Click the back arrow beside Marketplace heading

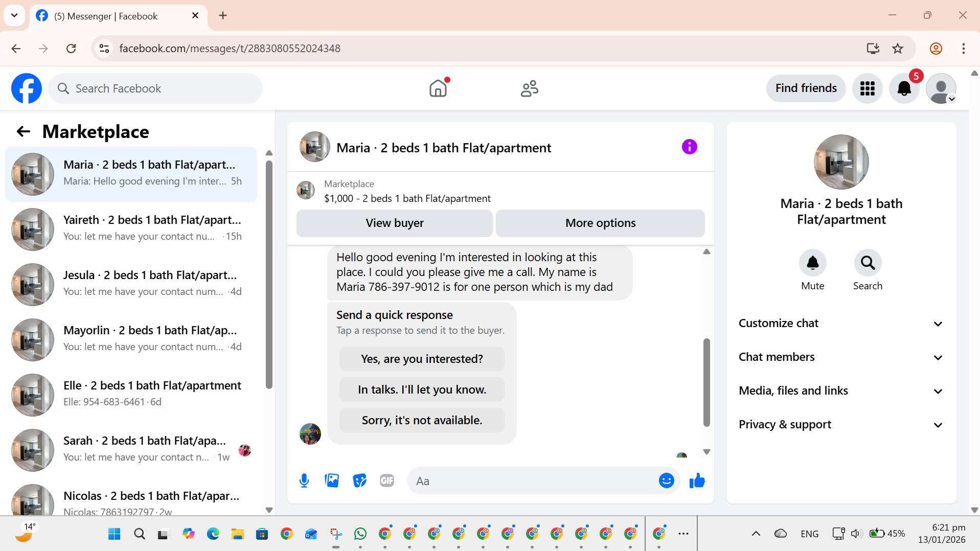pos(24,132)
